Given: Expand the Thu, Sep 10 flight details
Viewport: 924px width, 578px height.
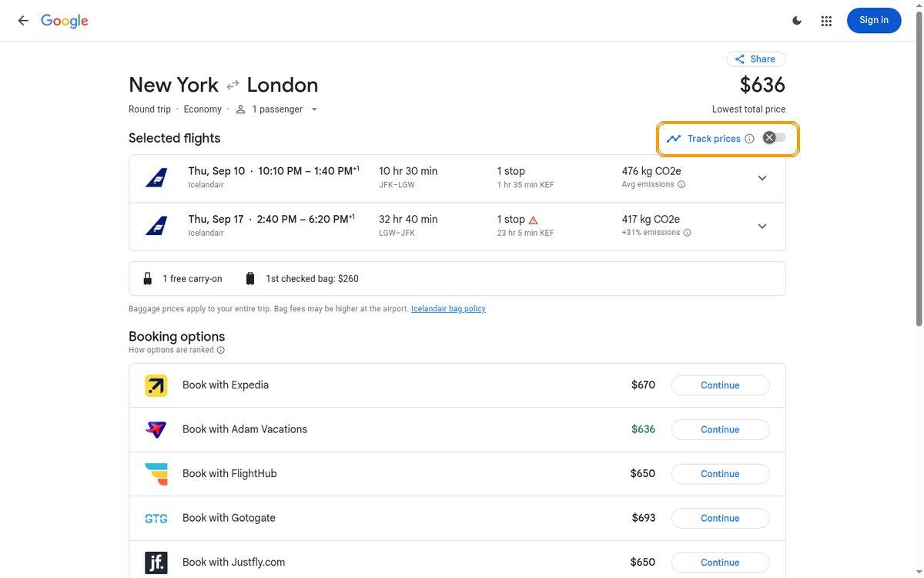Looking at the screenshot, I should pos(762,178).
